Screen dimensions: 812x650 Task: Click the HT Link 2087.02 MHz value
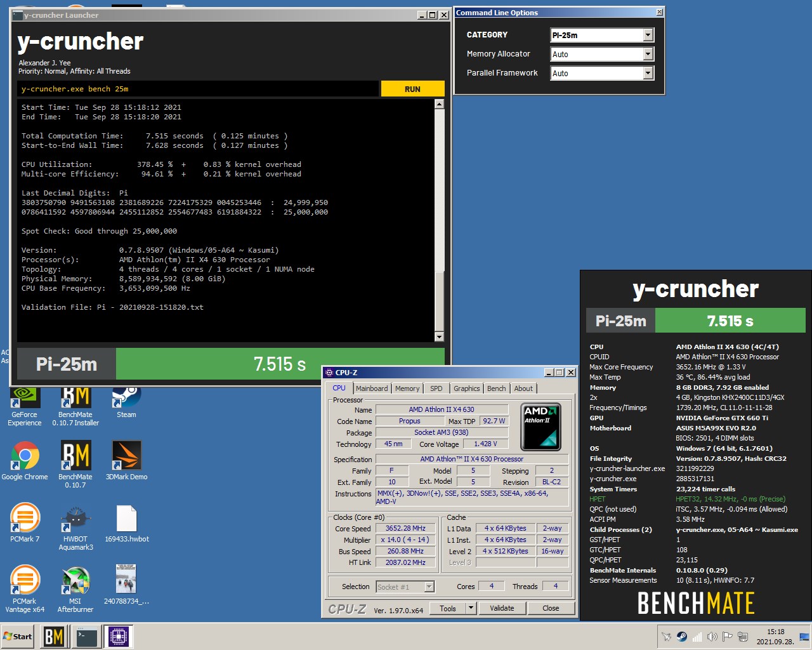tap(405, 562)
